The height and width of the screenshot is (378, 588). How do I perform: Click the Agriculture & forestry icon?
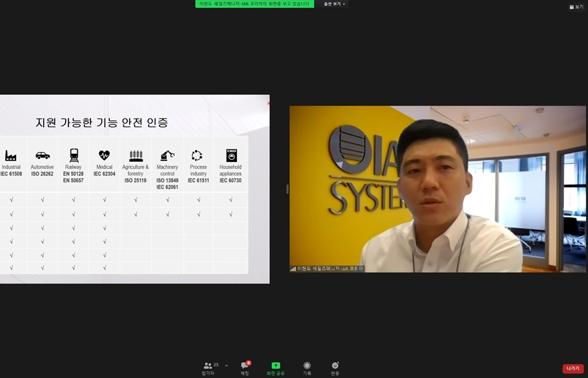click(136, 155)
